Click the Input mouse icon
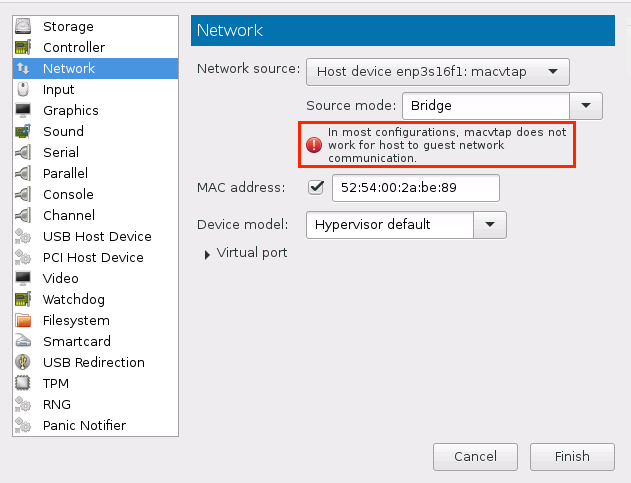Viewport: 631px width, 483px height. tap(23, 90)
